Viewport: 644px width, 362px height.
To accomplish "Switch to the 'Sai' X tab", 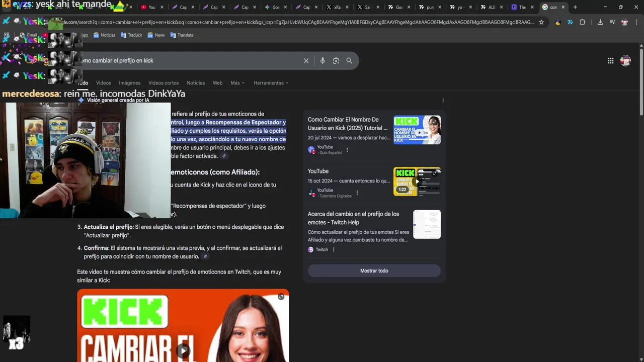I will point(367,7).
